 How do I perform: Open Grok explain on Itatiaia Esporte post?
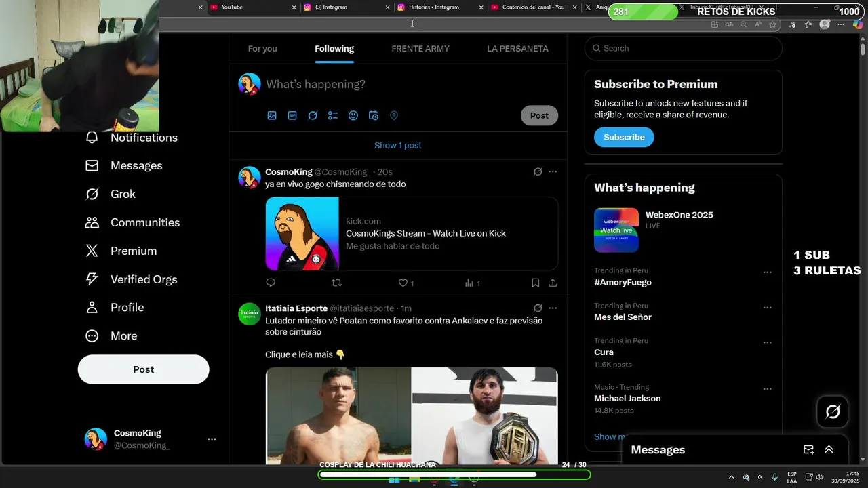point(538,308)
